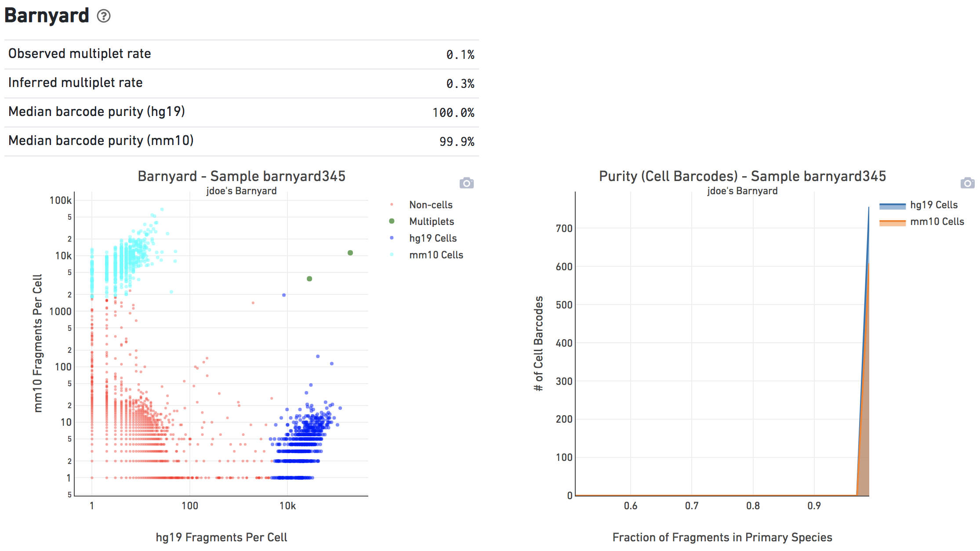Select the Observed multiplet rate row label

(80, 54)
